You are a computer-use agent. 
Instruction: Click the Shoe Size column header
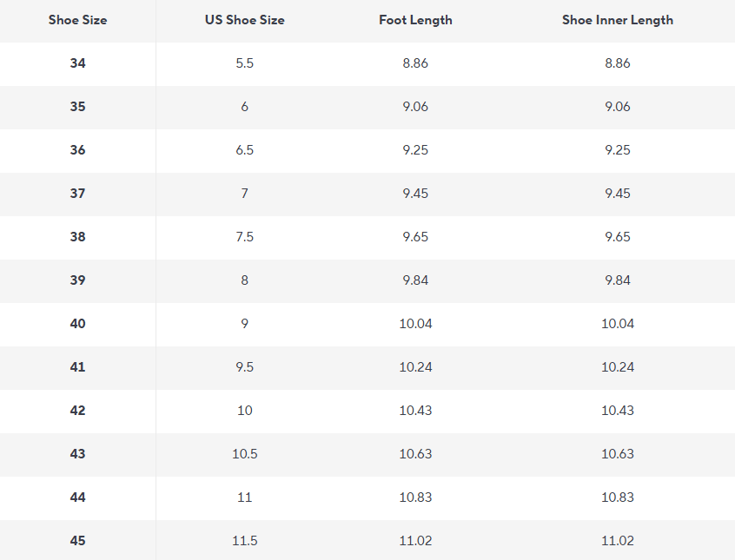pos(78,20)
